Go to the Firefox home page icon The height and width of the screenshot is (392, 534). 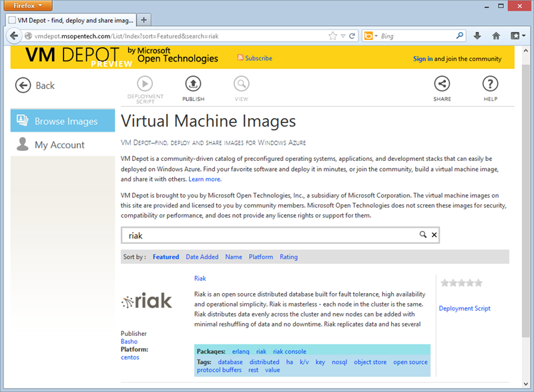click(496, 36)
